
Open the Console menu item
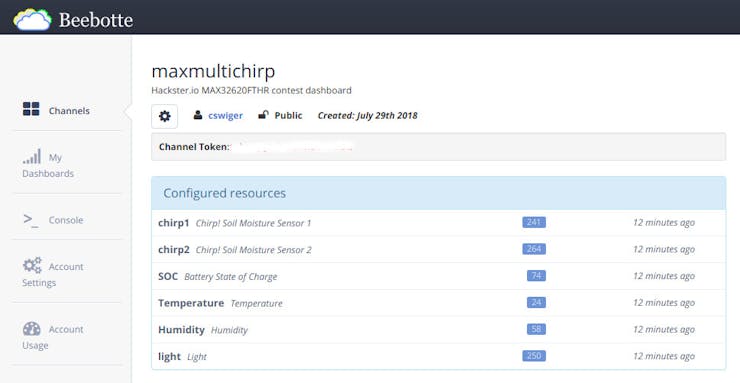(x=66, y=220)
